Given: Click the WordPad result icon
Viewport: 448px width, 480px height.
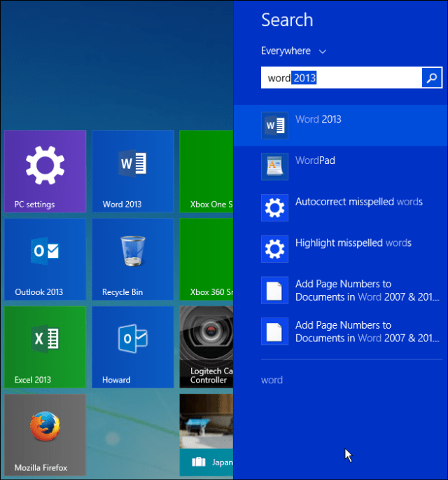Looking at the screenshot, I should point(274,167).
